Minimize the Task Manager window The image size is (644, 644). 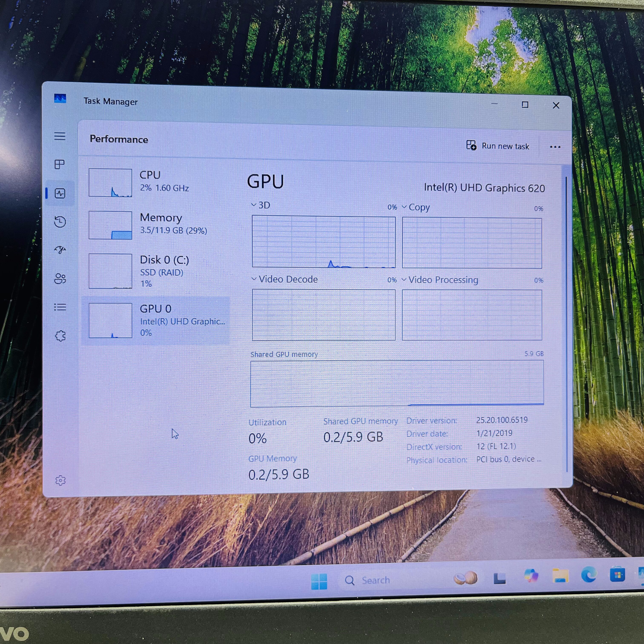tap(494, 104)
